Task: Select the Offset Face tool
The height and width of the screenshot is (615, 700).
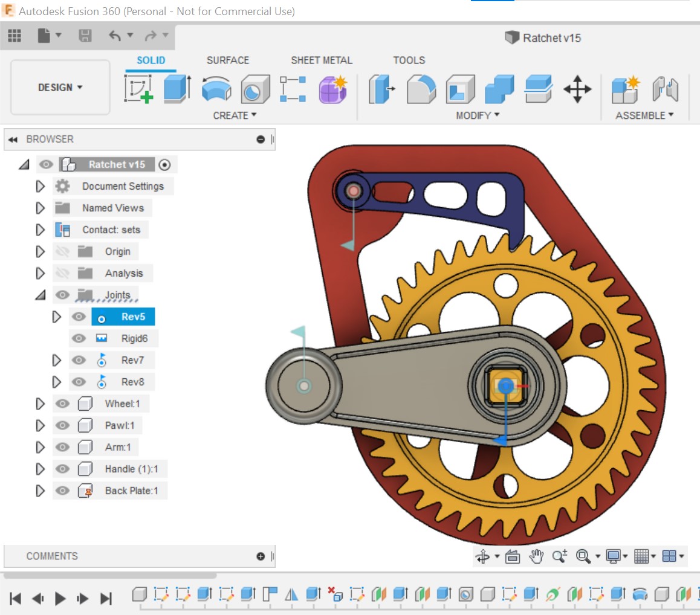Action: 539,89
